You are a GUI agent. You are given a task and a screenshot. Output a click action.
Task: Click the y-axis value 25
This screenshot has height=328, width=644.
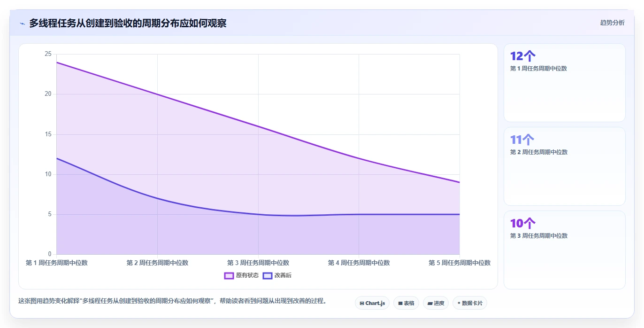[x=48, y=54]
